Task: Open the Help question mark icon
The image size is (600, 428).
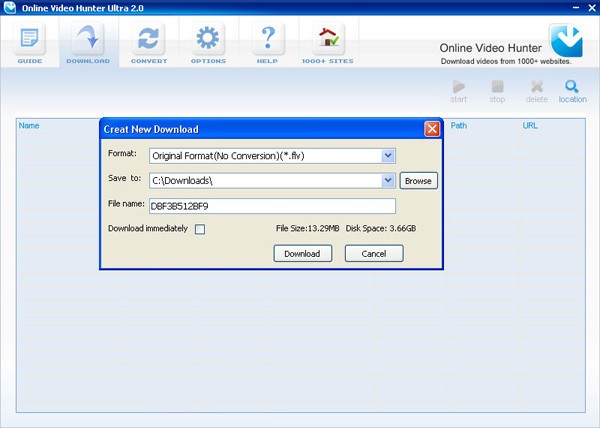Action: tap(268, 39)
